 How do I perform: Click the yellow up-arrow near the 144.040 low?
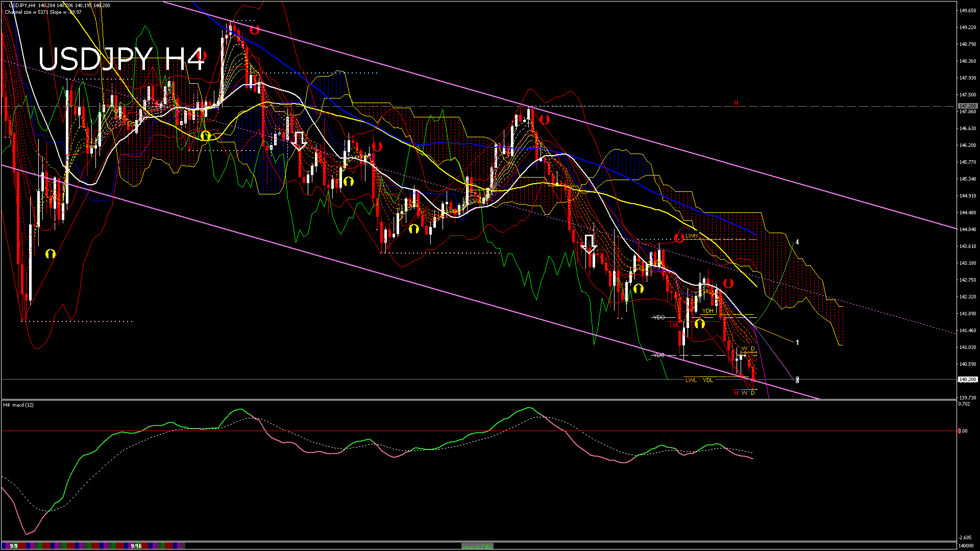[x=414, y=229]
